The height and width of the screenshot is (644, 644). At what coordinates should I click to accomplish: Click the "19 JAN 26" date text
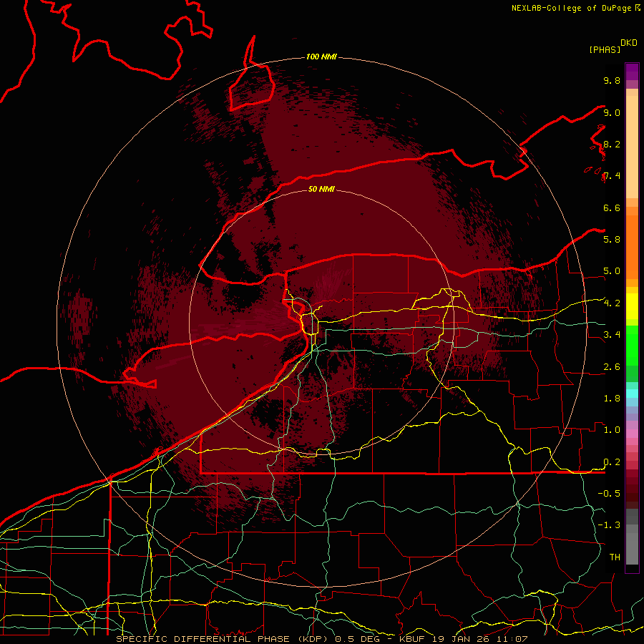[462, 639]
